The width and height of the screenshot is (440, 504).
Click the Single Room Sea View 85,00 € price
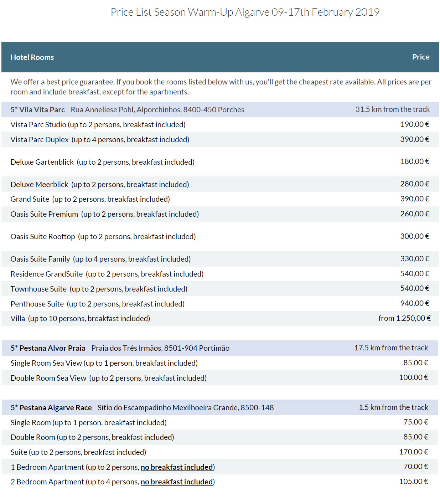pos(416,363)
